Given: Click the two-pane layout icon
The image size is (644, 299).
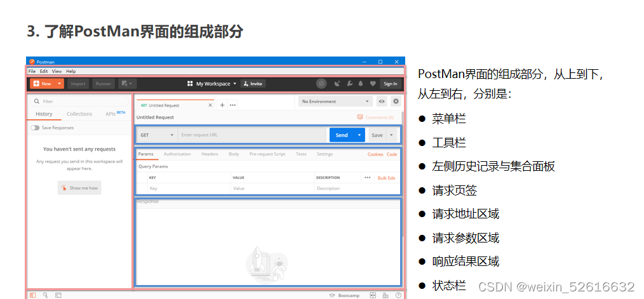Looking at the screenshot, I should click(x=373, y=295).
